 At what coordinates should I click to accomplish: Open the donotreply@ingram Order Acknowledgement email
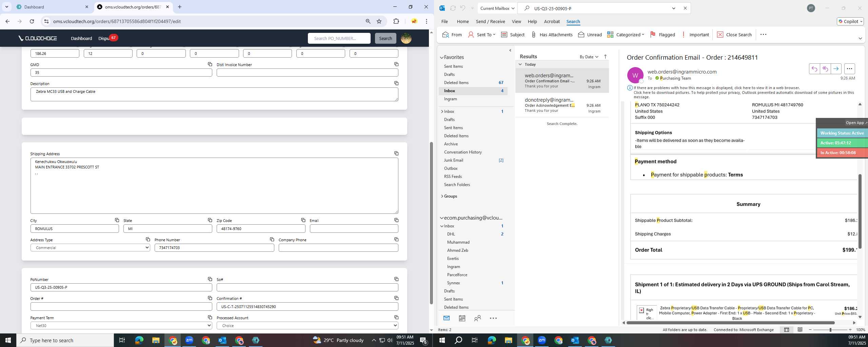click(x=562, y=105)
